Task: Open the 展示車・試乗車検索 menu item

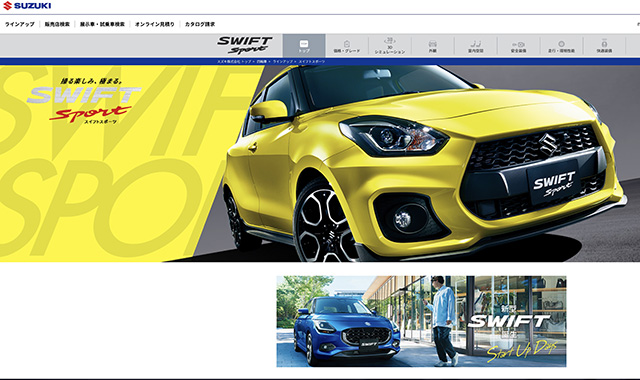Action: tap(102, 24)
